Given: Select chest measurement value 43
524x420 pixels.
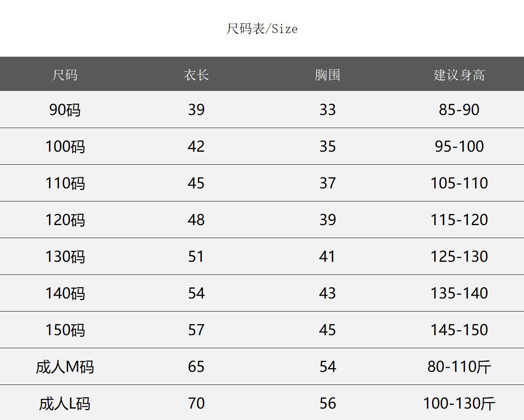Looking at the screenshot, I should pyautogui.click(x=327, y=293).
